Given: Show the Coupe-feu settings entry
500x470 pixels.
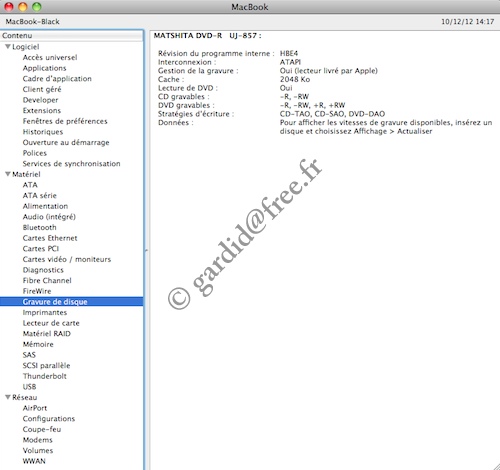Looking at the screenshot, I should [x=42, y=429].
